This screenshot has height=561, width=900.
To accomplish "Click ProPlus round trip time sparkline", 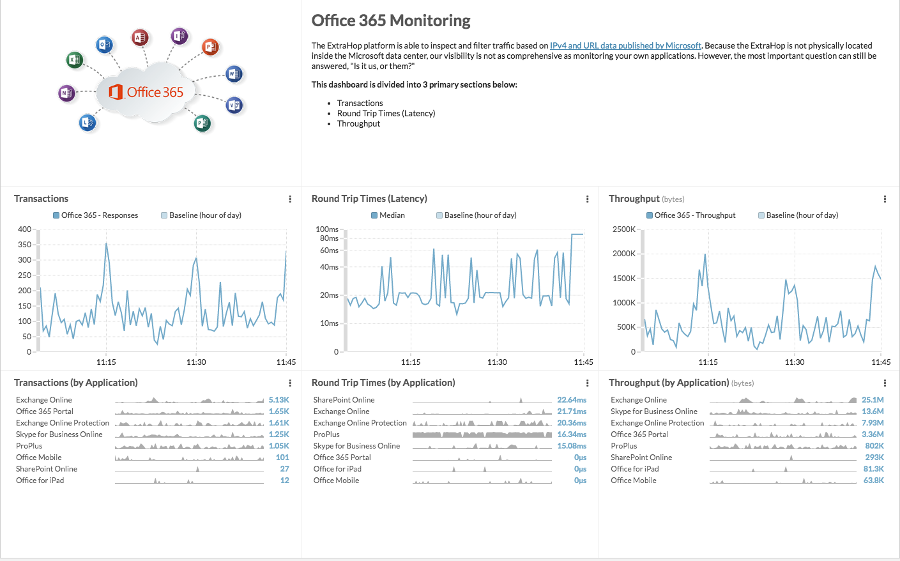I will (x=482, y=434).
